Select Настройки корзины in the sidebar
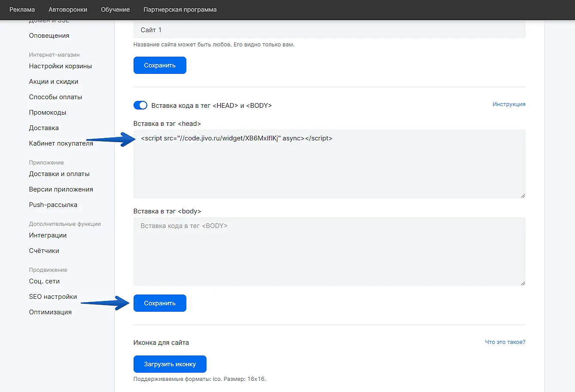The image size is (575, 392). click(61, 66)
